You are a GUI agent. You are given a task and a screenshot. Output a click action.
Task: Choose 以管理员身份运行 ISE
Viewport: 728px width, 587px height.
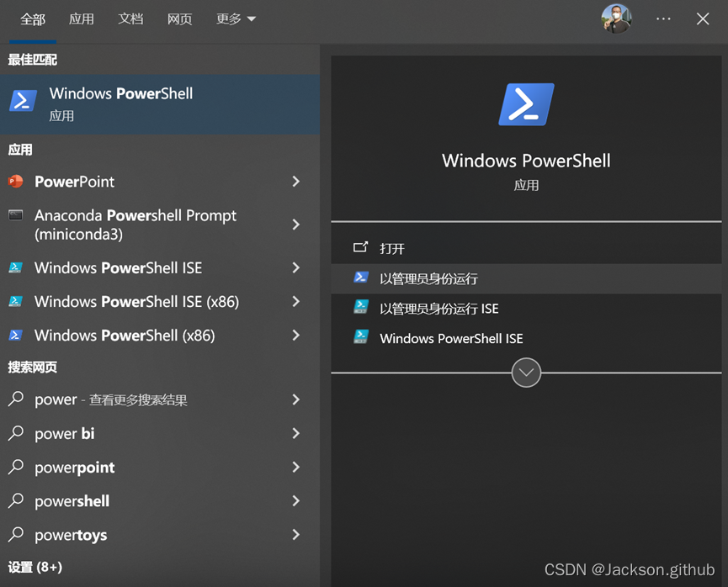point(526,308)
